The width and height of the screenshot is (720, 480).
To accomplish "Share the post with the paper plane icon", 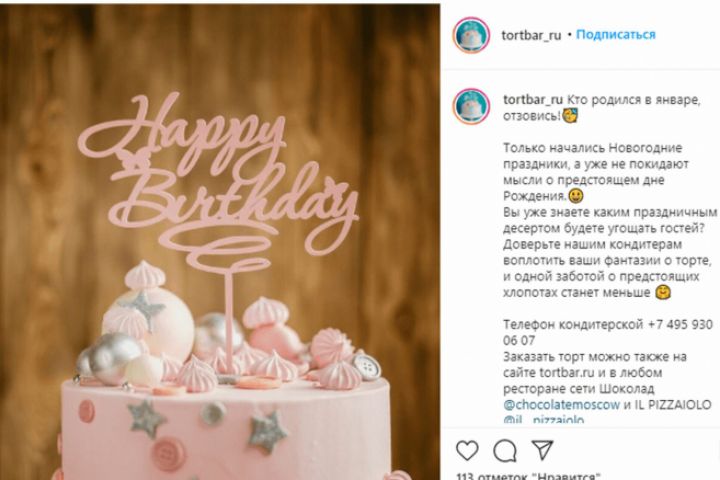I will 543,449.
